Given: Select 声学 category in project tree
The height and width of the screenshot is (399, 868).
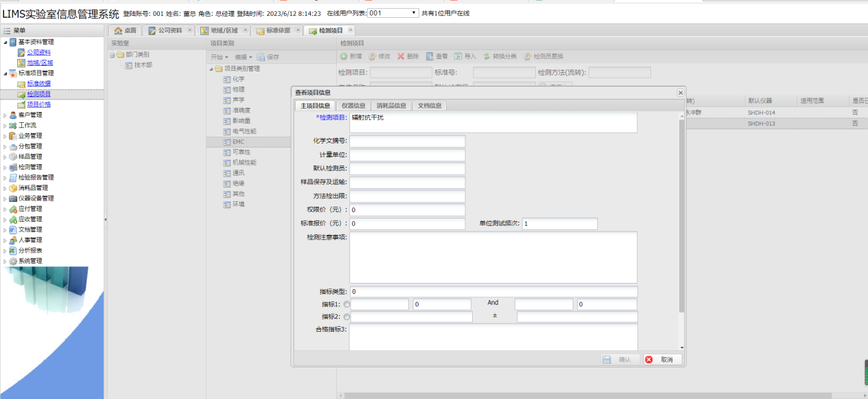Looking at the screenshot, I should tap(238, 100).
